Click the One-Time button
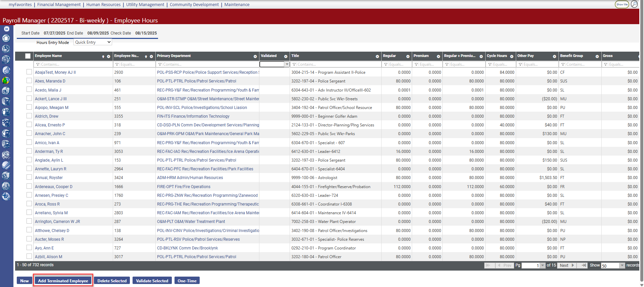This screenshot has height=287, width=644. point(187,281)
